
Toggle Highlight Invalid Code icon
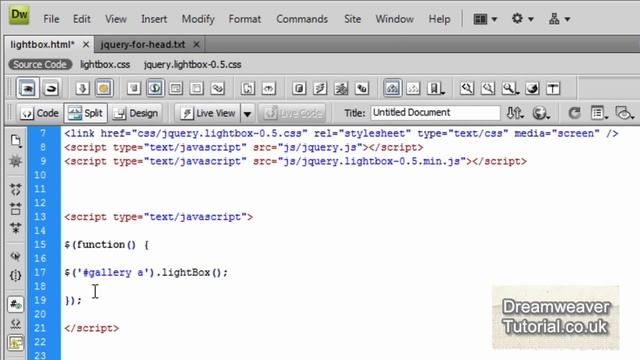[16, 324]
